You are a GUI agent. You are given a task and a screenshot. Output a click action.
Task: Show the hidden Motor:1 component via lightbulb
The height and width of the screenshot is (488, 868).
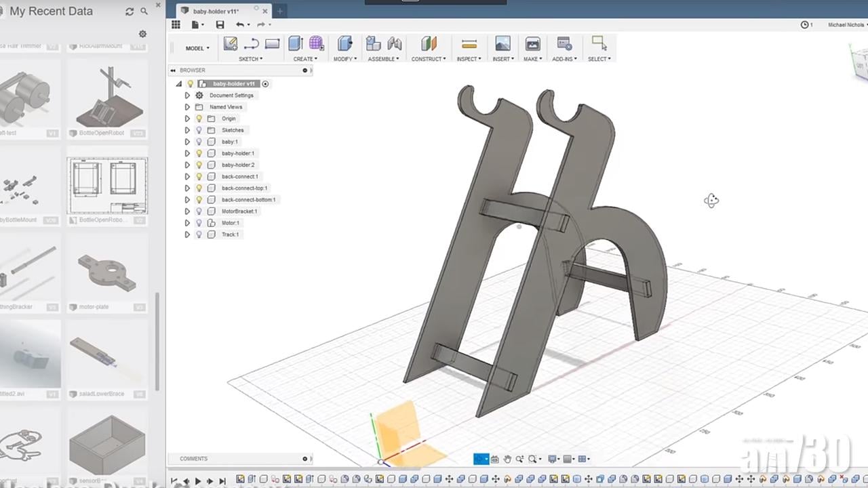pos(199,223)
